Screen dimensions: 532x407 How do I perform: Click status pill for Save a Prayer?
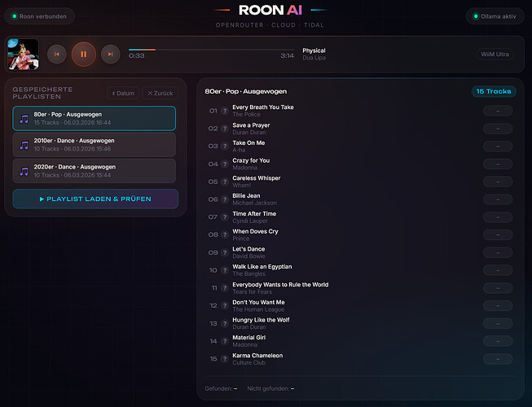(x=498, y=129)
